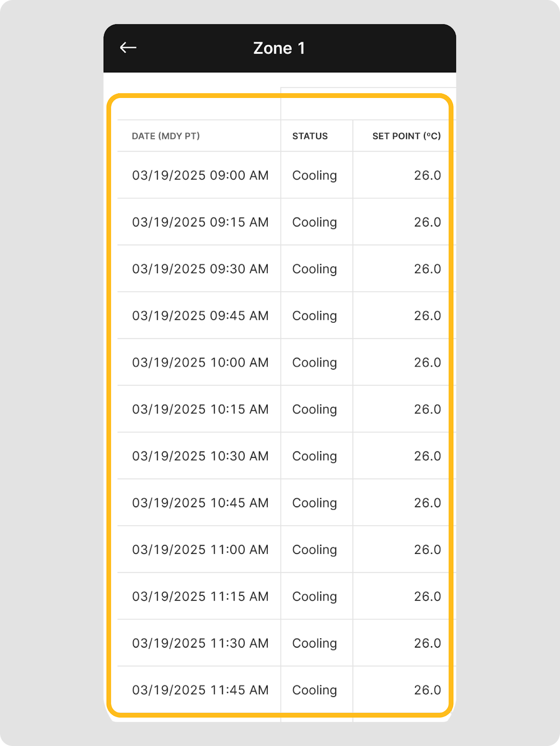Click the 03/19/2025 11:45 AM date cell
This screenshot has height=746, width=560.
(x=200, y=690)
